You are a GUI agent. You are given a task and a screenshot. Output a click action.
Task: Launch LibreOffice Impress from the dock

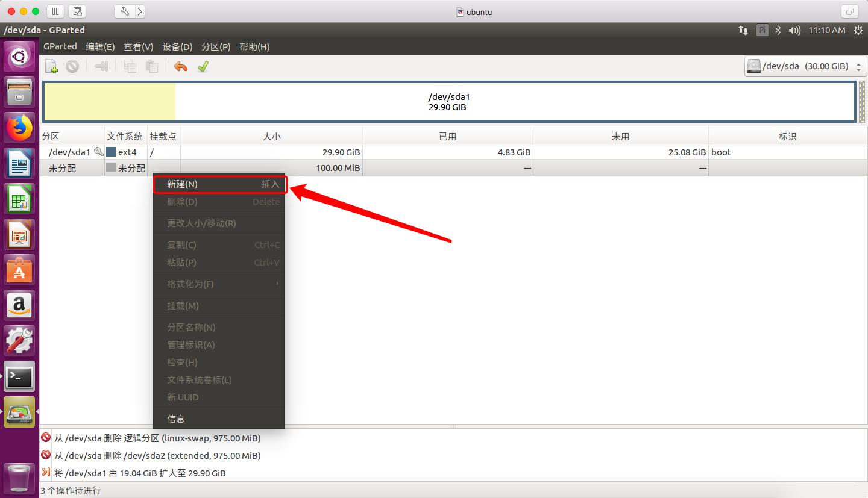click(20, 234)
